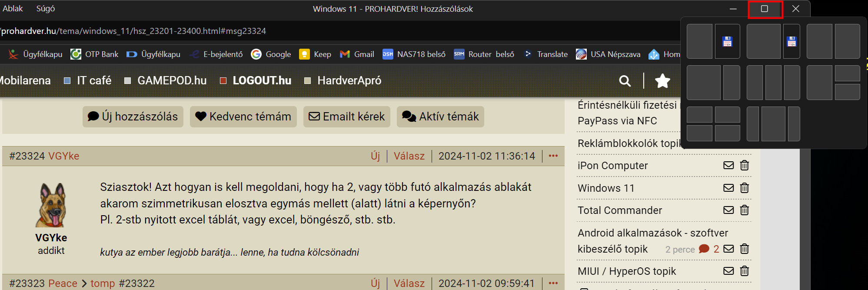
Task: Jump to referenced post #23322
Action: click(x=137, y=283)
